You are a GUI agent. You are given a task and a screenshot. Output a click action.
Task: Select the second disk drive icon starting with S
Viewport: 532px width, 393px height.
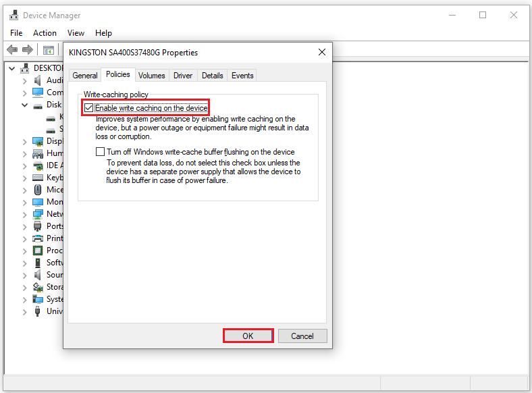tap(51, 130)
